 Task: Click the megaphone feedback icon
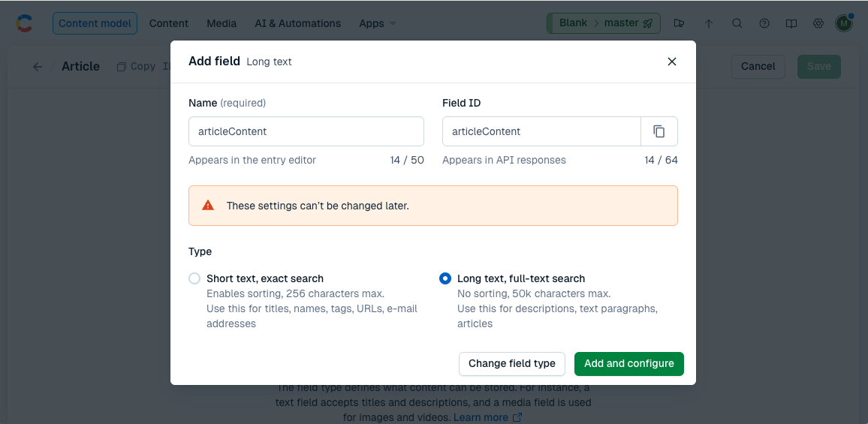680,23
